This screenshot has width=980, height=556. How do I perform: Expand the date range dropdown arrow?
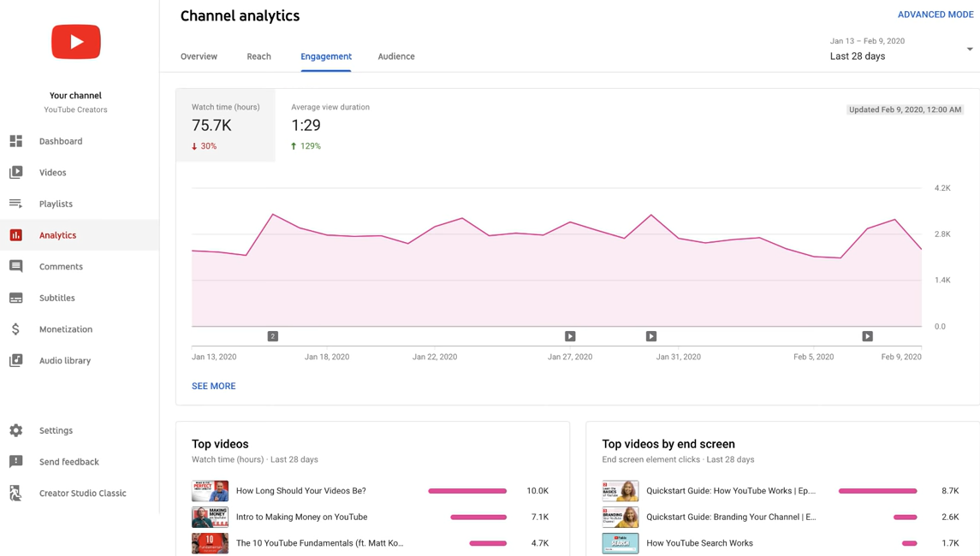coord(970,49)
